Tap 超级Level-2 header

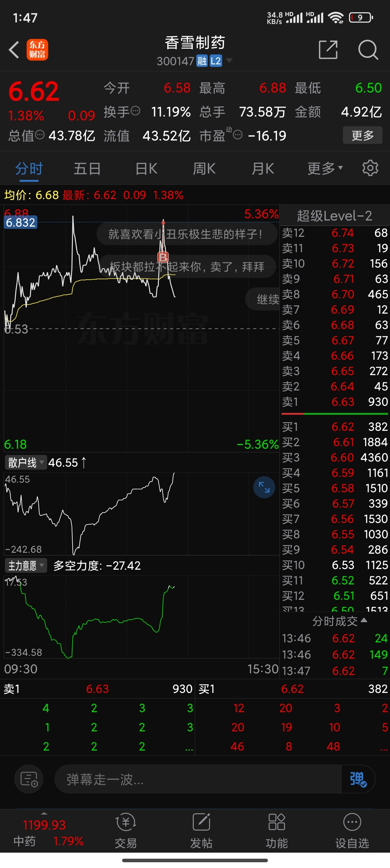pyautogui.click(x=334, y=216)
